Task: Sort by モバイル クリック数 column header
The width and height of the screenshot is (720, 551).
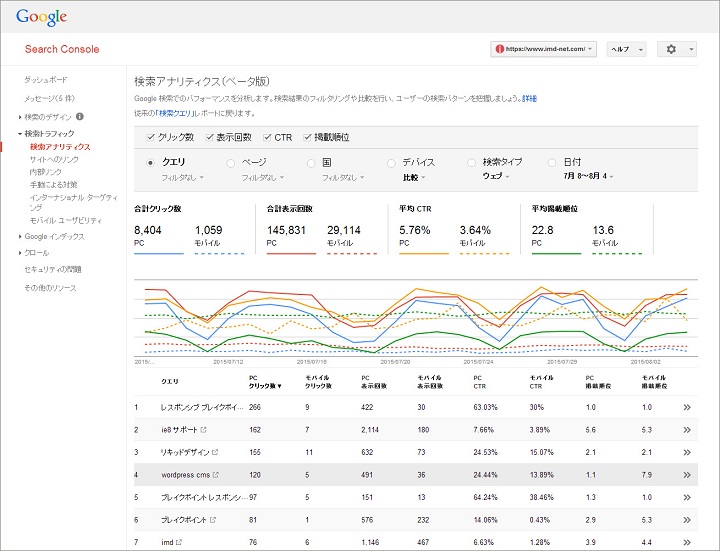Action: click(318, 382)
